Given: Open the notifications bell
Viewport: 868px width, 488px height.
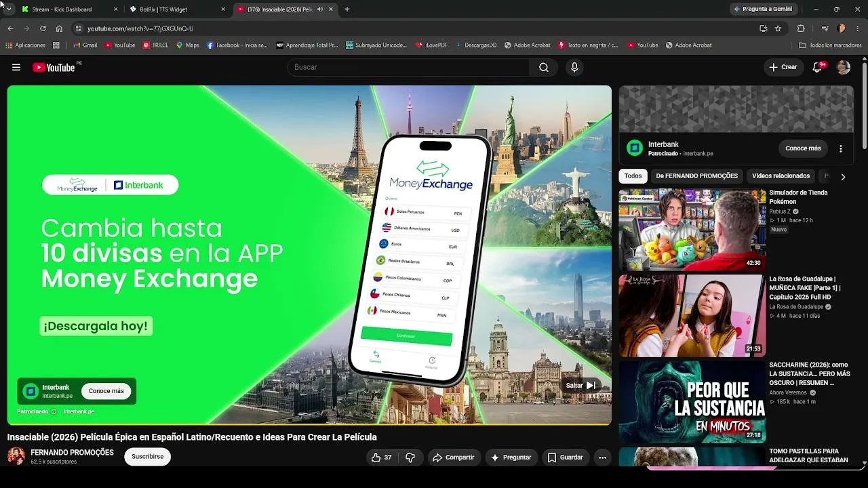Looking at the screenshot, I should (x=818, y=67).
